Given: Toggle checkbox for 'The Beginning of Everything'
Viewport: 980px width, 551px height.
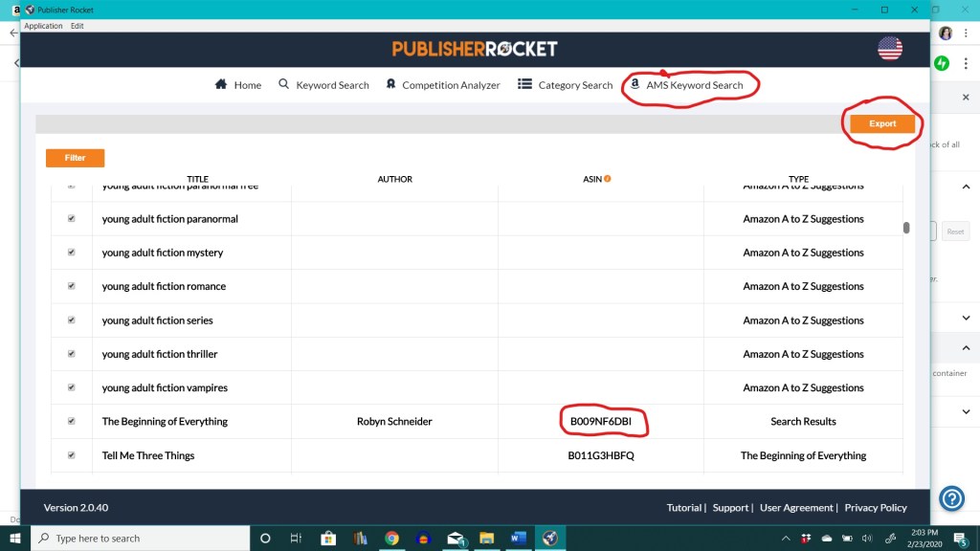Looking at the screenshot, I should 71,421.
